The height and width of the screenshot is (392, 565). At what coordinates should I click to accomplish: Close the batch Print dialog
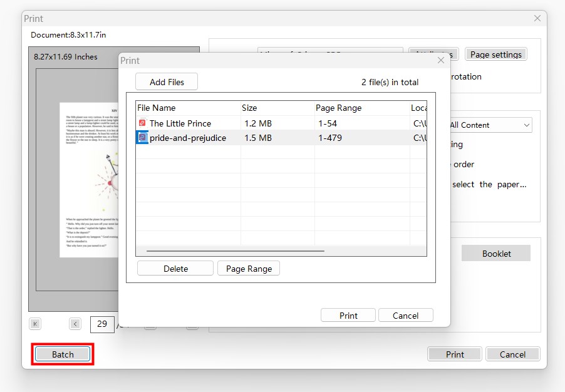coord(441,61)
